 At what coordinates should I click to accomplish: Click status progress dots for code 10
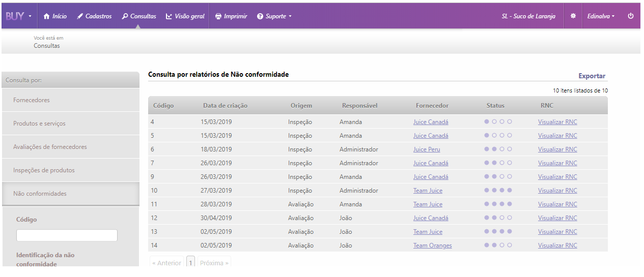[498, 190]
